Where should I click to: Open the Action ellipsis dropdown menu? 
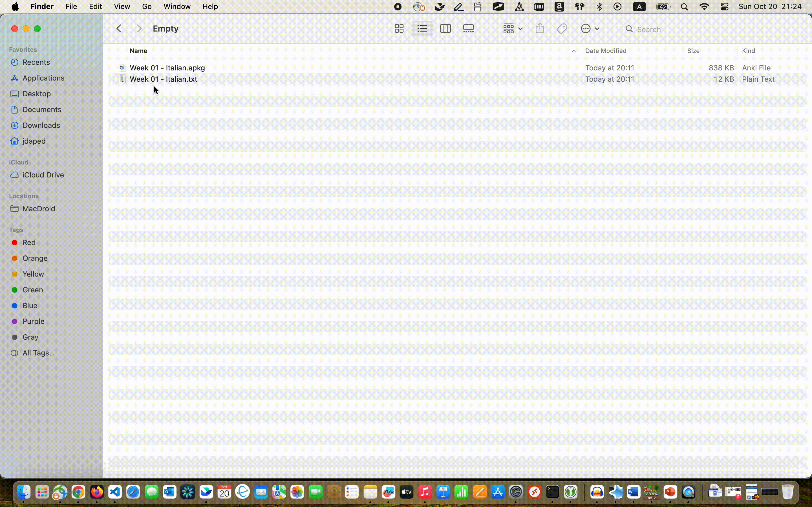pyautogui.click(x=590, y=29)
